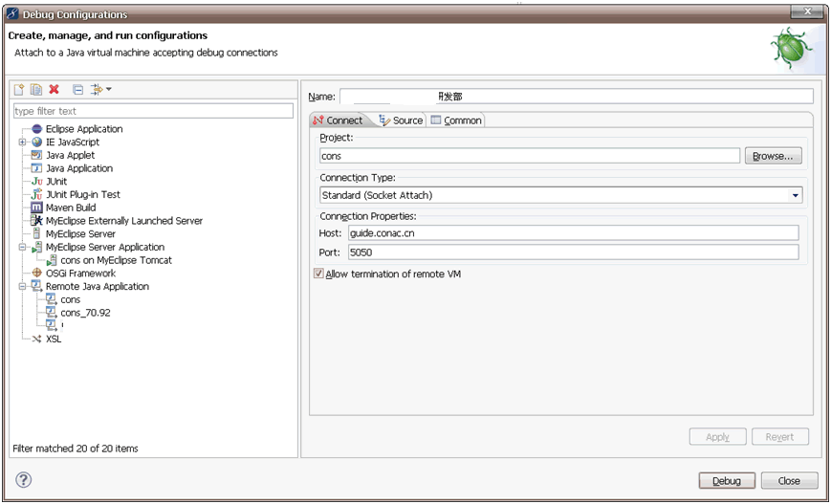Click the Close button

pos(789,481)
